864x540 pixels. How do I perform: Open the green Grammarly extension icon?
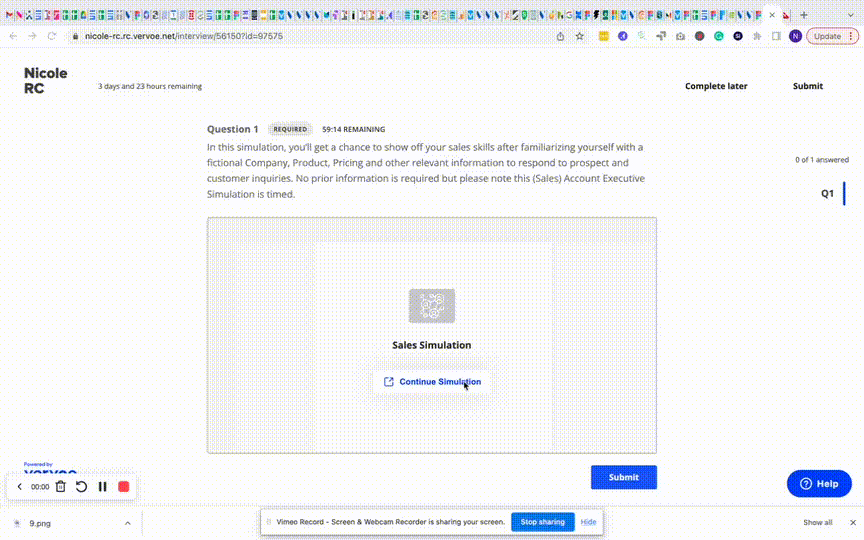[719, 36]
